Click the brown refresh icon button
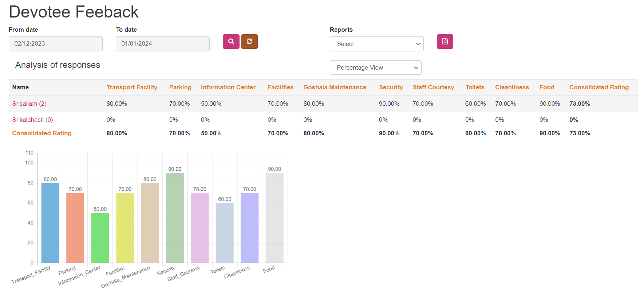Viewport: 644px width, 295px height. tap(249, 42)
